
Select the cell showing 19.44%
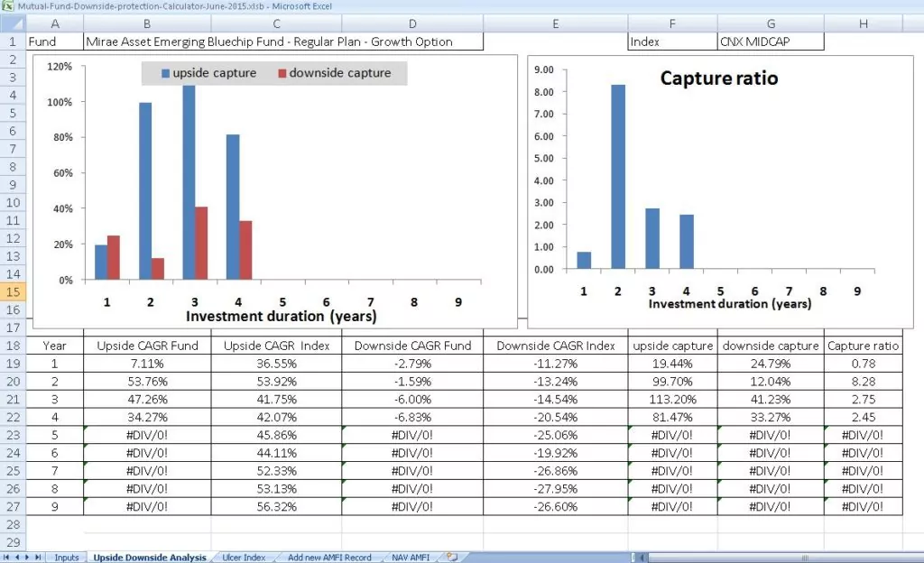coord(672,364)
